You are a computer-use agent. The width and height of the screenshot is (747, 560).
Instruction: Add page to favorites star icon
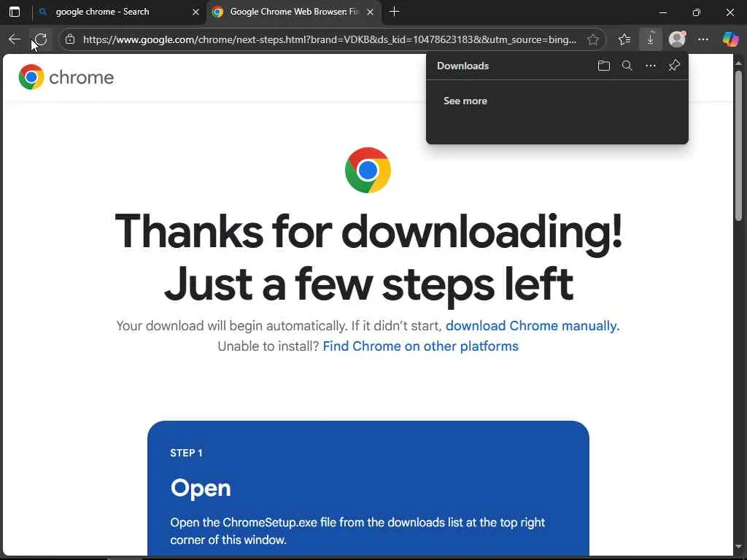pos(592,39)
